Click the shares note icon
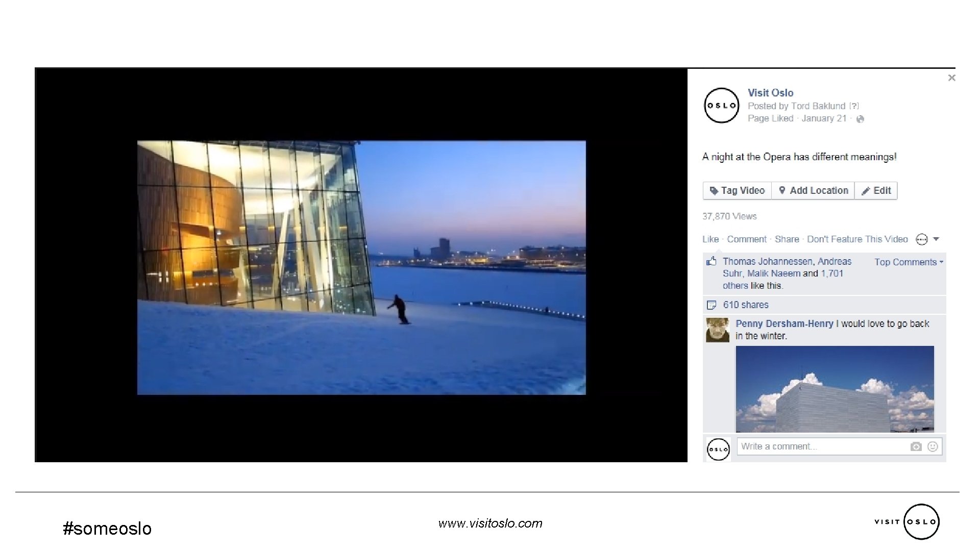The height and width of the screenshot is (551, 980). pyautogui.click(x=711, y=305)
